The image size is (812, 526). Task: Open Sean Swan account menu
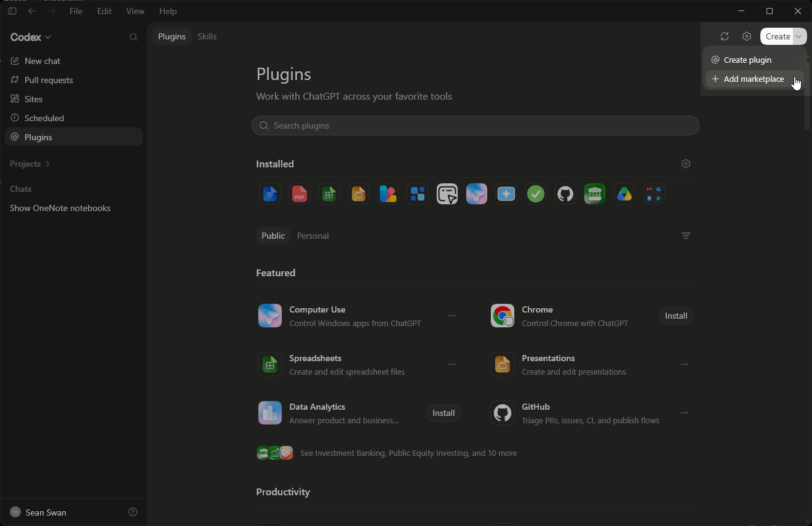click(38, 512)
